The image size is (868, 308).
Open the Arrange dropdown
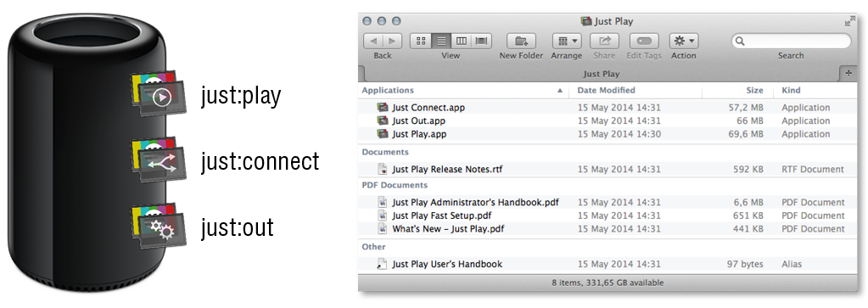point(566,41)
